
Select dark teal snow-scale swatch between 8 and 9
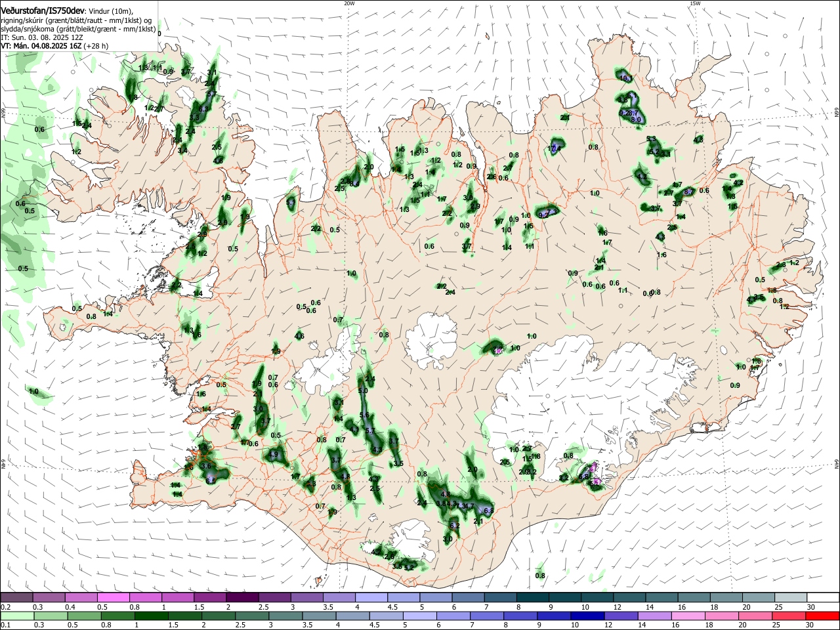tap(533, 597)
